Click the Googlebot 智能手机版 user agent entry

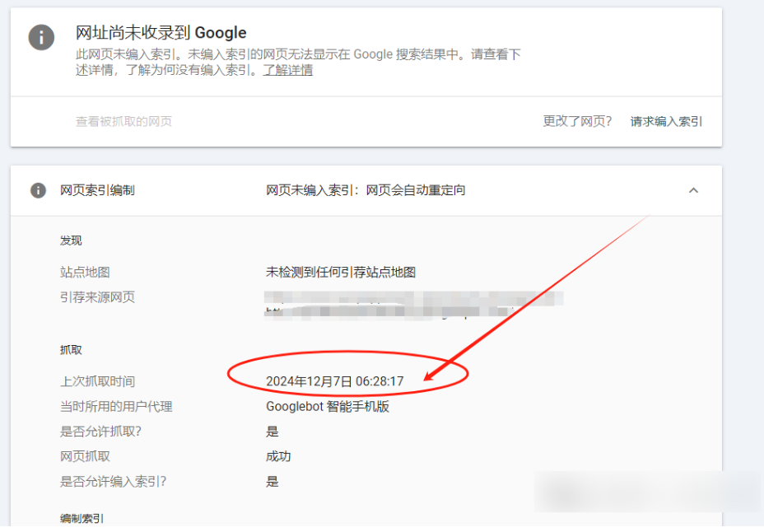pyautogui.click(x=327, y=406)
